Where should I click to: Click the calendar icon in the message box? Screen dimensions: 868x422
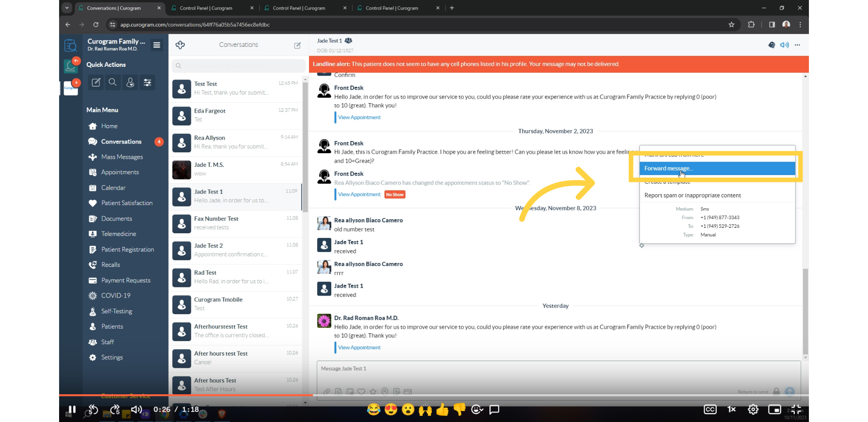click(349, 392)
